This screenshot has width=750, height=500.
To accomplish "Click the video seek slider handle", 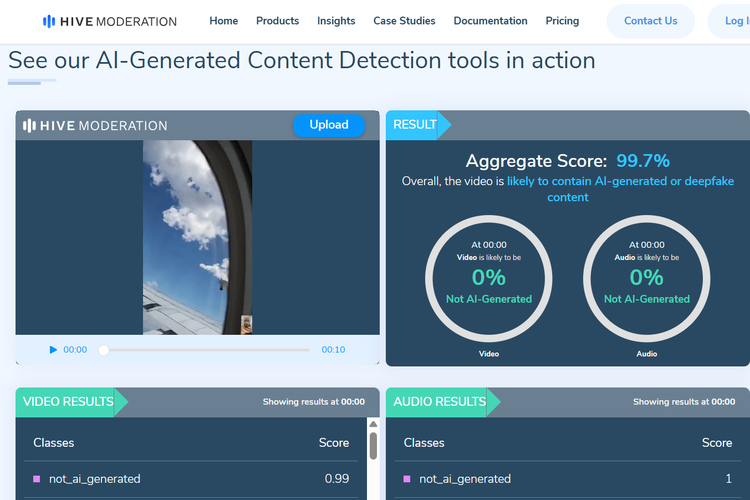I will tap(103, 350).
